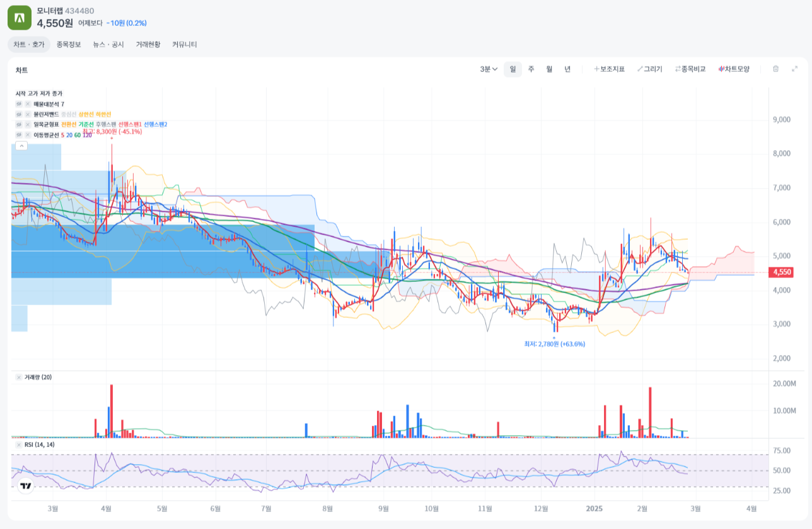Click the 중심선 Bollinger middle line label
812x529 pixels.
coord(69,114)
